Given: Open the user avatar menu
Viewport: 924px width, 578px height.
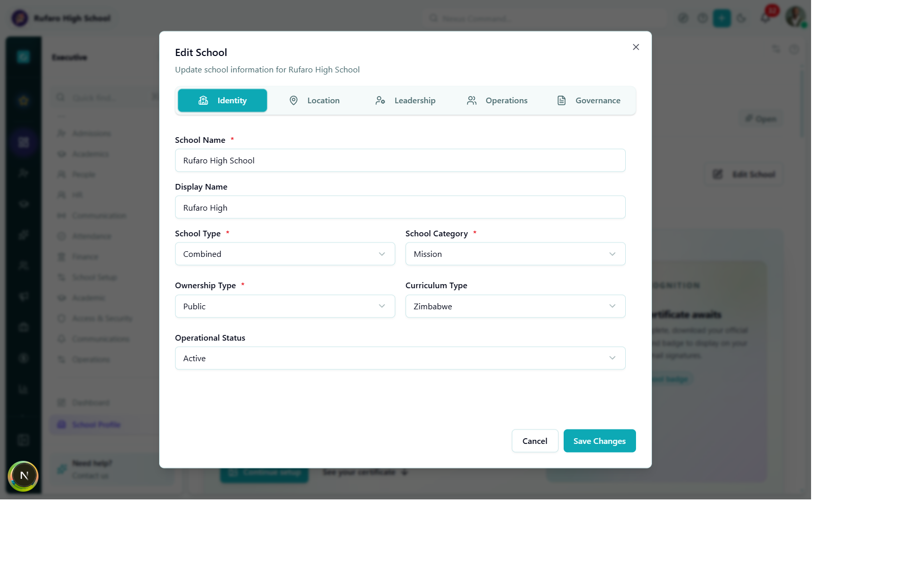Looking at the screenshot, I should click(x=795, y=17).
